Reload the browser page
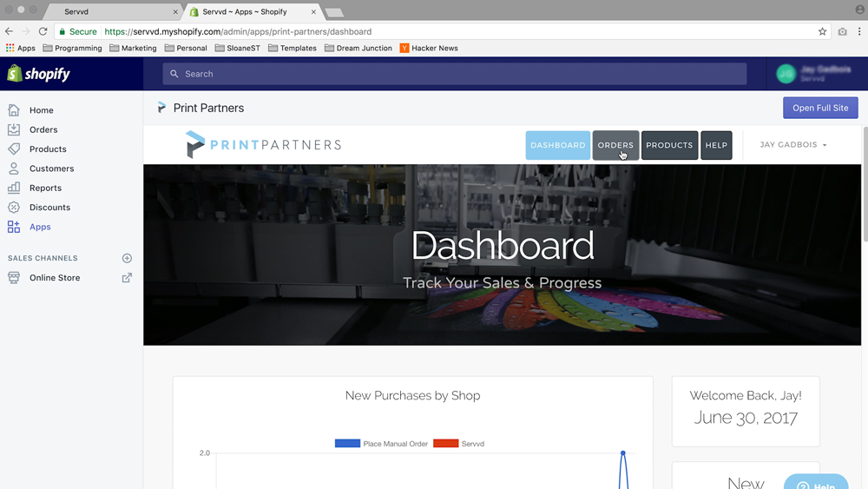 coord(43,31)
